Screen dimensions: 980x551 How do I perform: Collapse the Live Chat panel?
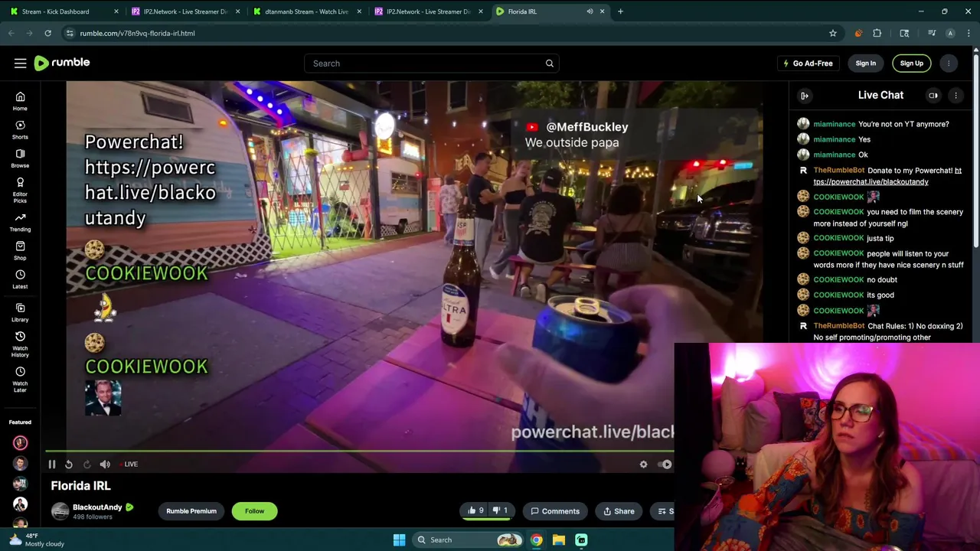click(805, 96)
